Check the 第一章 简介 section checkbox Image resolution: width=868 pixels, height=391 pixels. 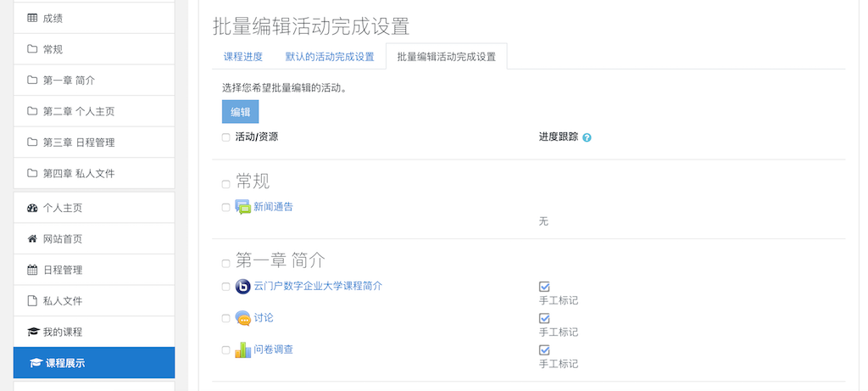tap(225, 263)
